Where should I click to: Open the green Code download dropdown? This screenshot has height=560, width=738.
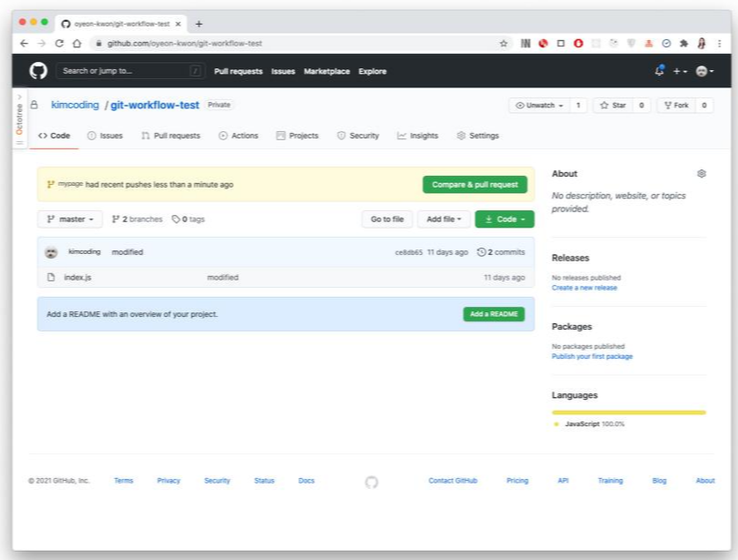coord(505,219)
